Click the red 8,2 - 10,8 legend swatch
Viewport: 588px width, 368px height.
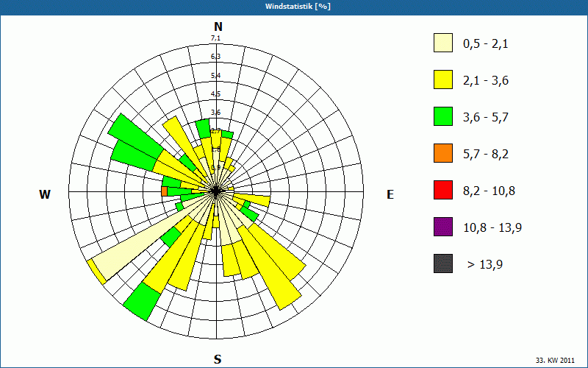(x=443, y=190)
